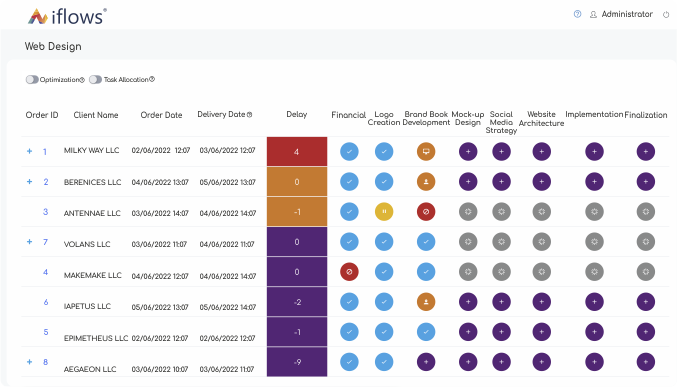This screenshot has width=677, height=387.
Task: Click IAPETUS Brand Book user icon
Action: pyautogui.click(x=426, y=302)
